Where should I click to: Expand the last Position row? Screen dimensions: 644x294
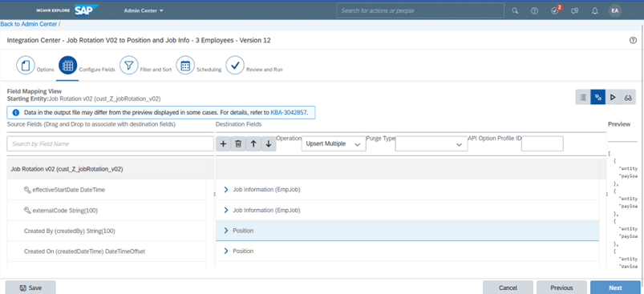pyautogui.click(x=226, y=251)
